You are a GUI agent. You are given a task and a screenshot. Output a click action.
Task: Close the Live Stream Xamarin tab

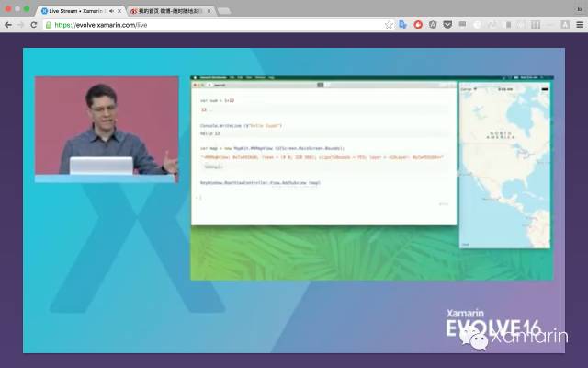click(119, 11)
